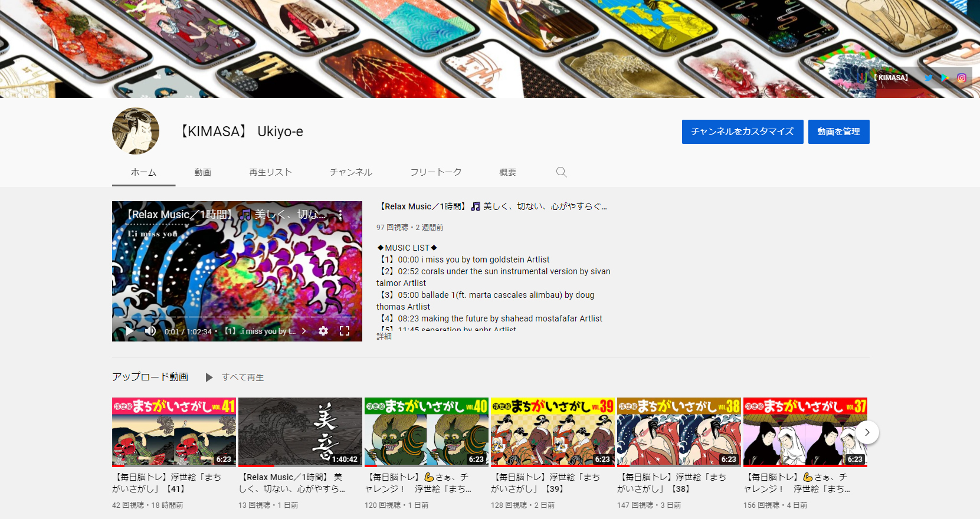This screenshot has width=980, height=519.
Task: Click the title 浮世絵「まちがいさがし」【38】
Action: pos(672,483)
